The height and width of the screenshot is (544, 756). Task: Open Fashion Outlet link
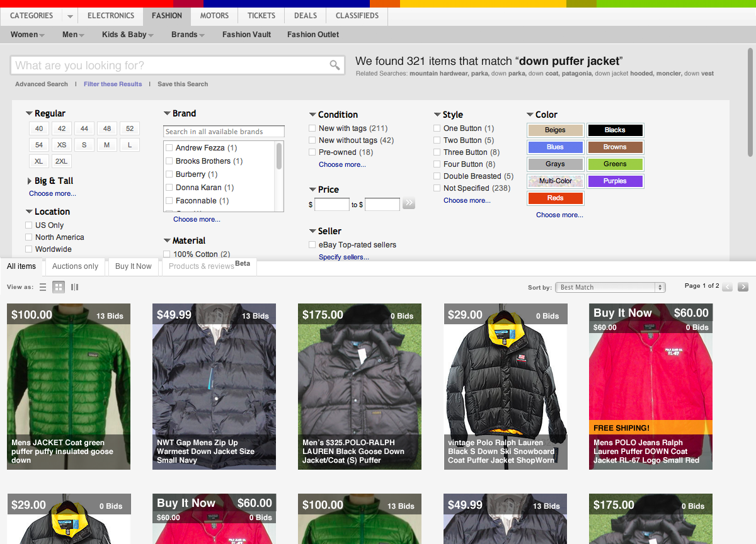(313, 35)
